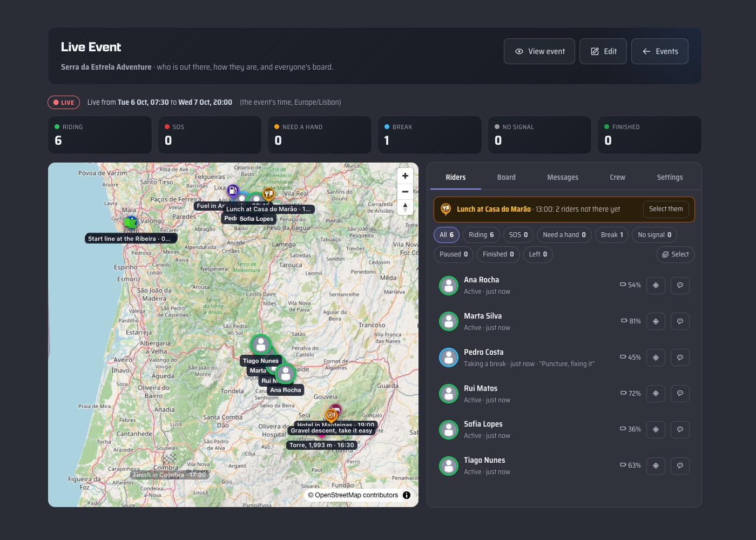Zoom out on the map
Image resolution: width=756 pixels, height=540 pixels.
(405, 192)
